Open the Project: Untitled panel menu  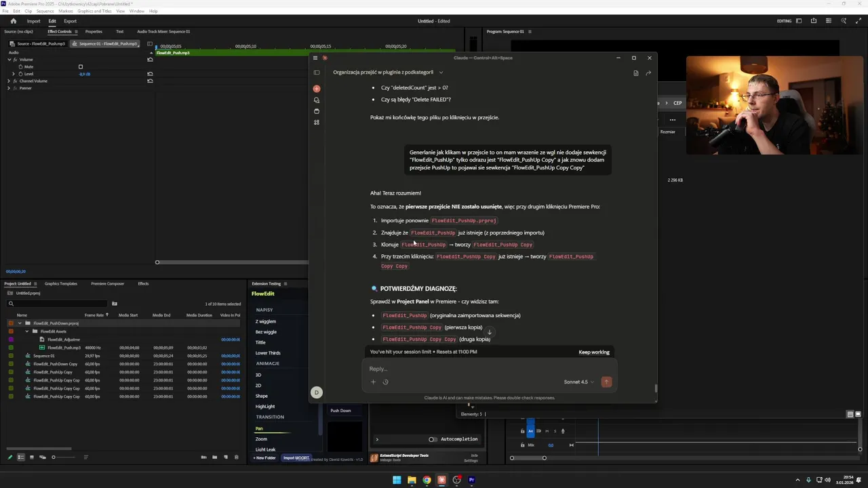[37, 284]
